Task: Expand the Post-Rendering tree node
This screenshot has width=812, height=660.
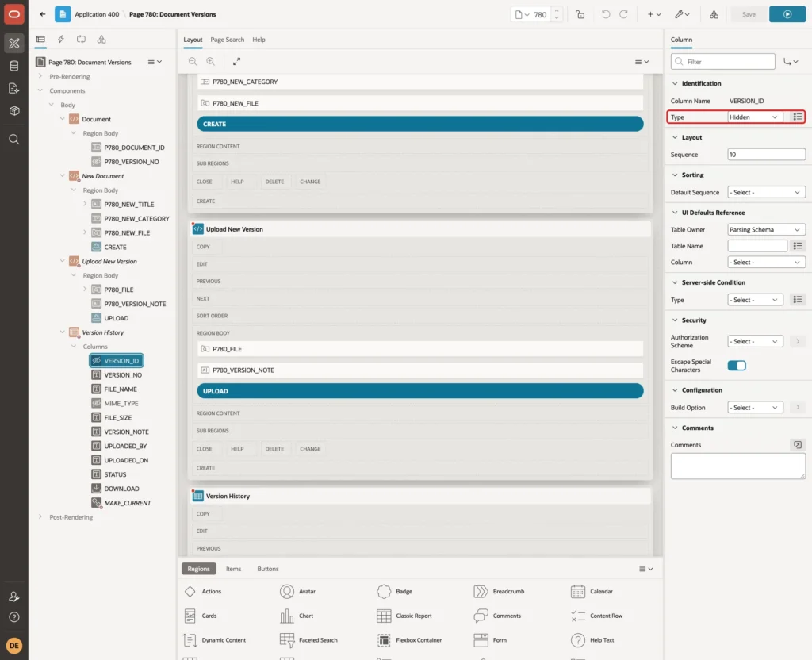Action: pyautogui.click(x=40, y=517)
